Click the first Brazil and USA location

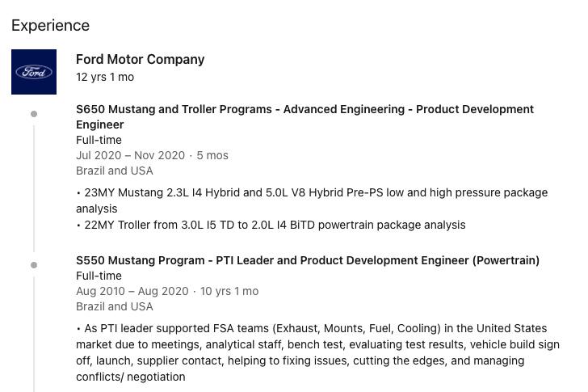(x=115, y=171)
